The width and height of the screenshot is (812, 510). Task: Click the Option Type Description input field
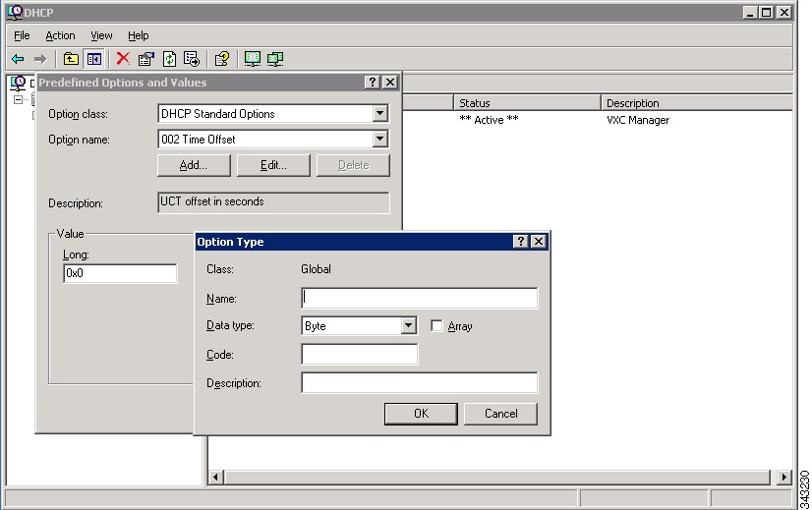click(x=420, y=382)
